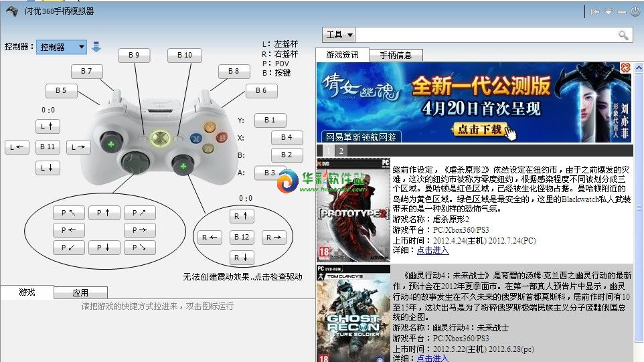644x362 pixels.
Task: Click the B 7 button mapping
Action: pos(86,71)
